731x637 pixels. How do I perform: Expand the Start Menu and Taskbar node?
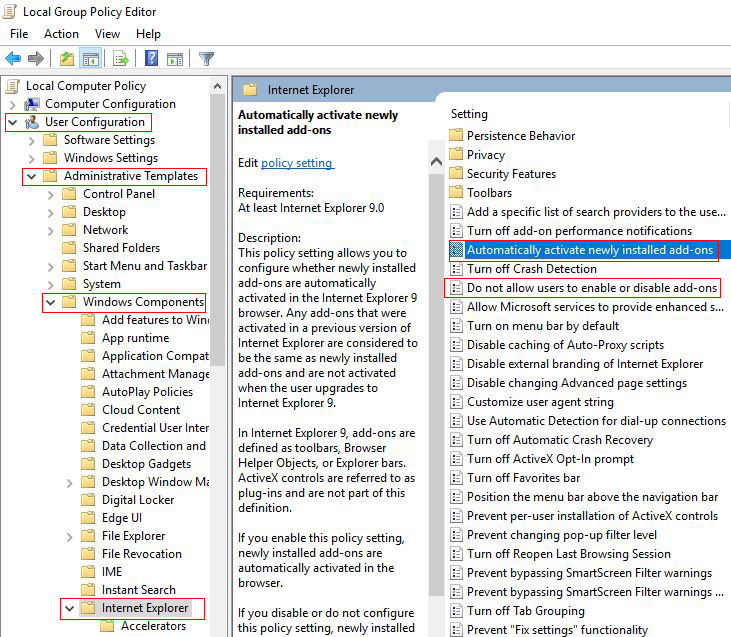coord(51,267)
